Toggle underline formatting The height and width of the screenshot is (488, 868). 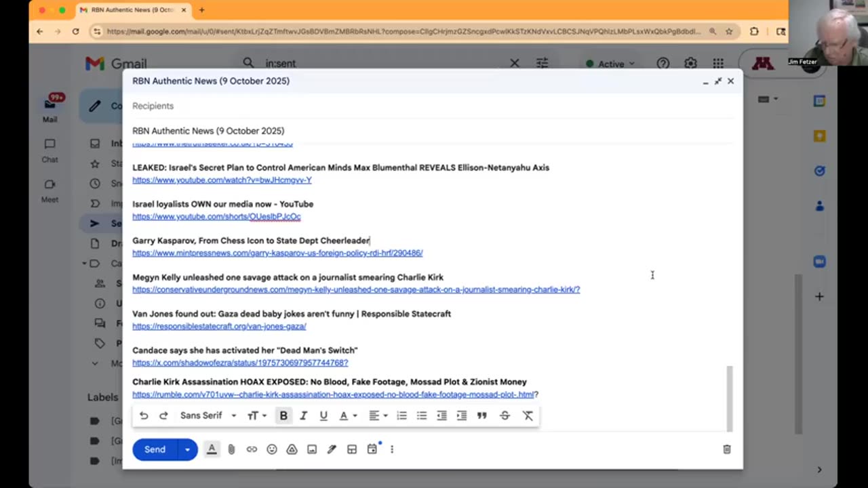pyautogui.click(x=323, y=415)
